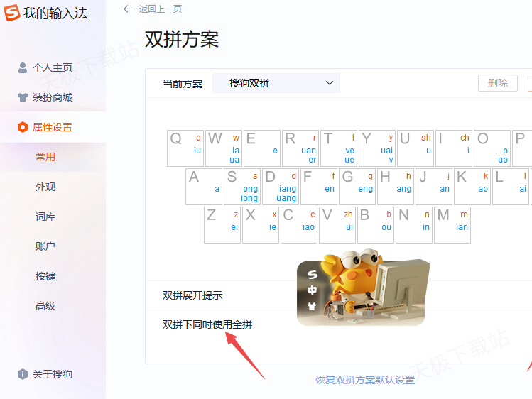Click the V key (zh ui)
The image size is (532, 399).
[337, 225]
